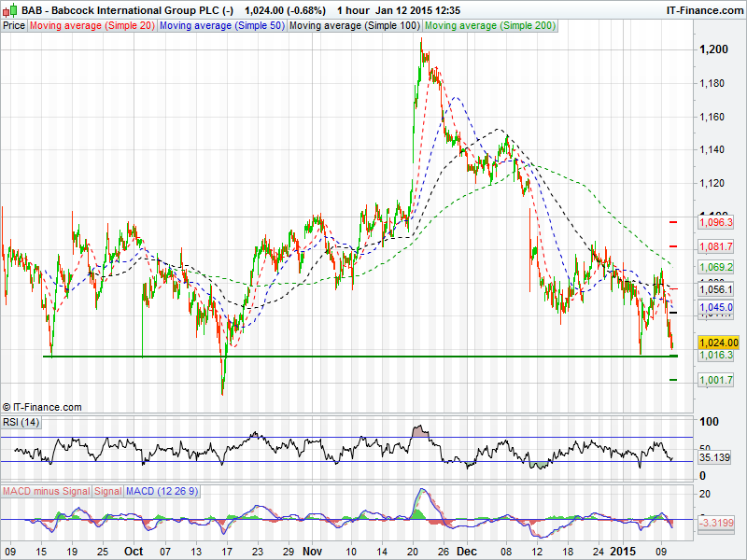
Task: Select the Moving average (Simple 20) label
Action: point(92,25)
